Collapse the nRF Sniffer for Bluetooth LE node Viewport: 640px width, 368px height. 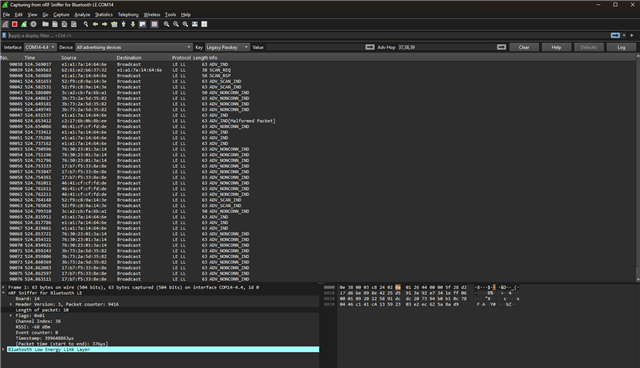click(4, 293)
